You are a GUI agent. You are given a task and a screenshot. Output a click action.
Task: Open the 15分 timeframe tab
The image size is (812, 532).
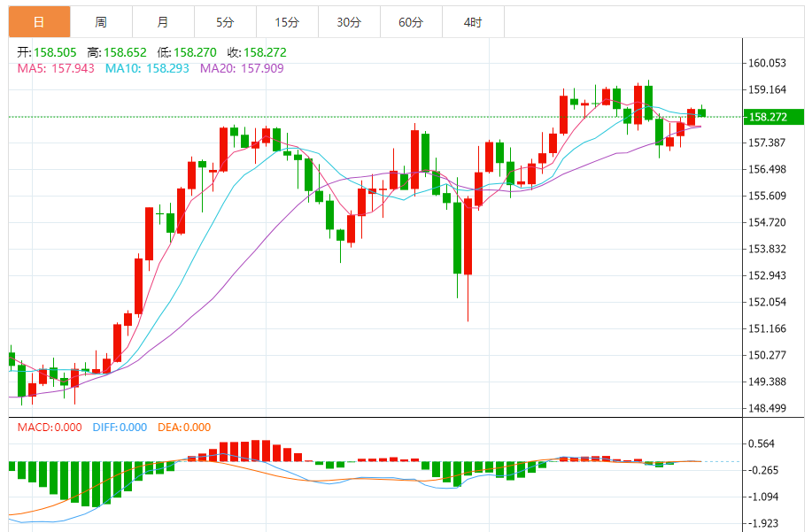(x=287, y=22)
